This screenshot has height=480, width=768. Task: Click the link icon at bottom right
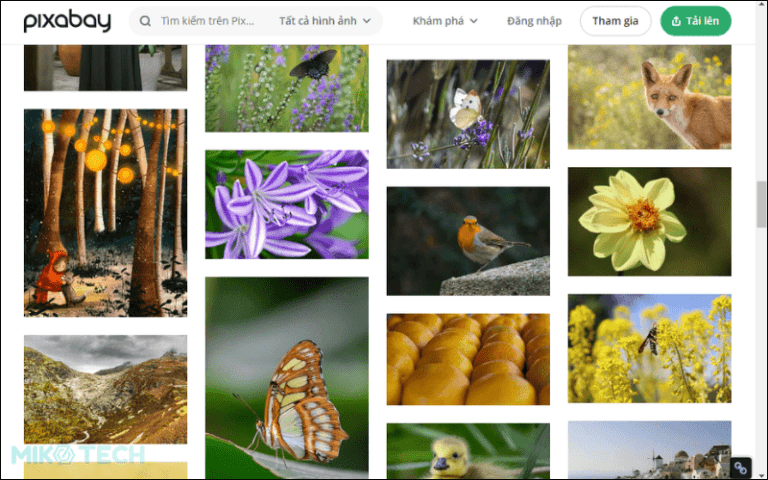click(741, 467)
